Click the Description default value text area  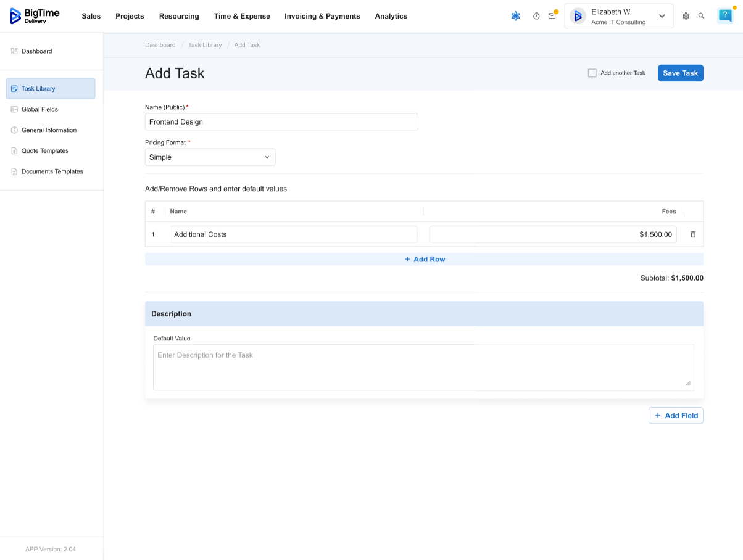[423, 367]
